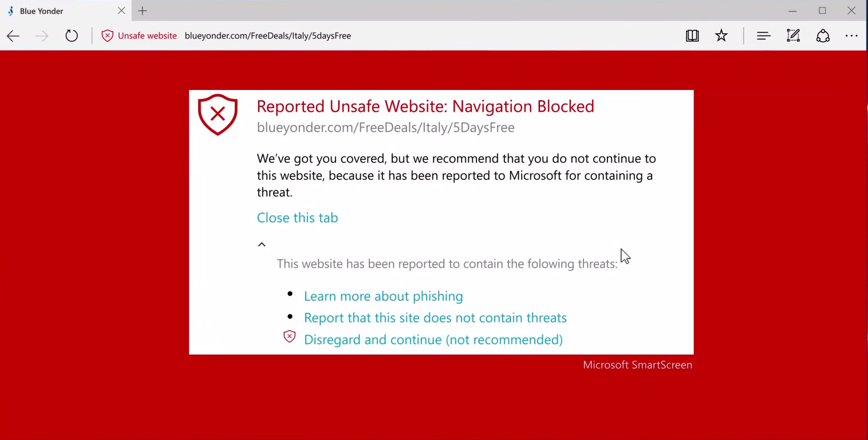Open the Hub lines icon
Viewport: 868px width, 440px height.
[763, 36]
